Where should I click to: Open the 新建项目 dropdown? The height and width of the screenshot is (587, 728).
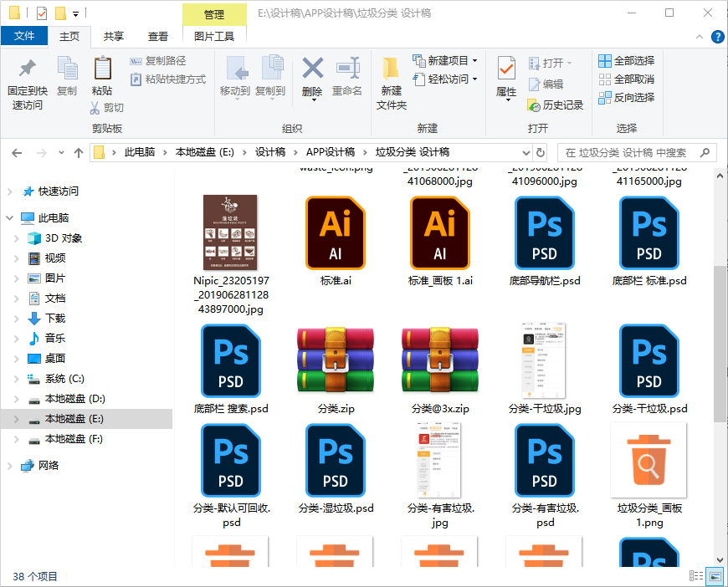[x=445, y=61]
